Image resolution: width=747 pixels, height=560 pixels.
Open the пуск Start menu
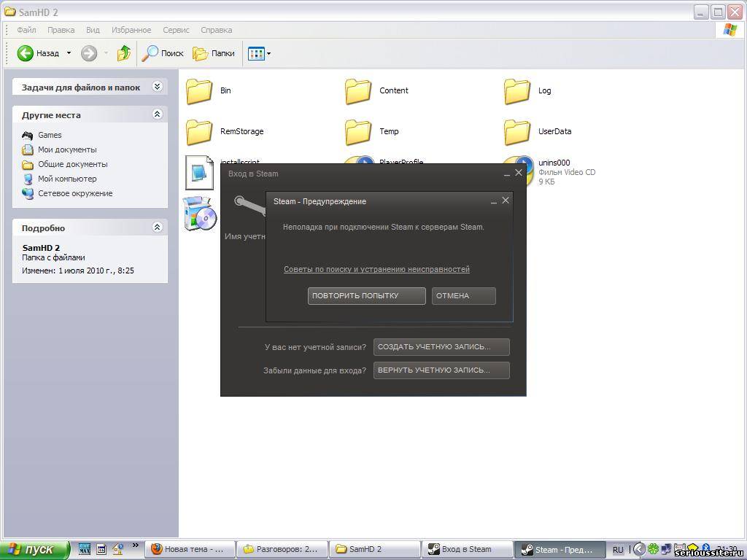coord(34,549)
